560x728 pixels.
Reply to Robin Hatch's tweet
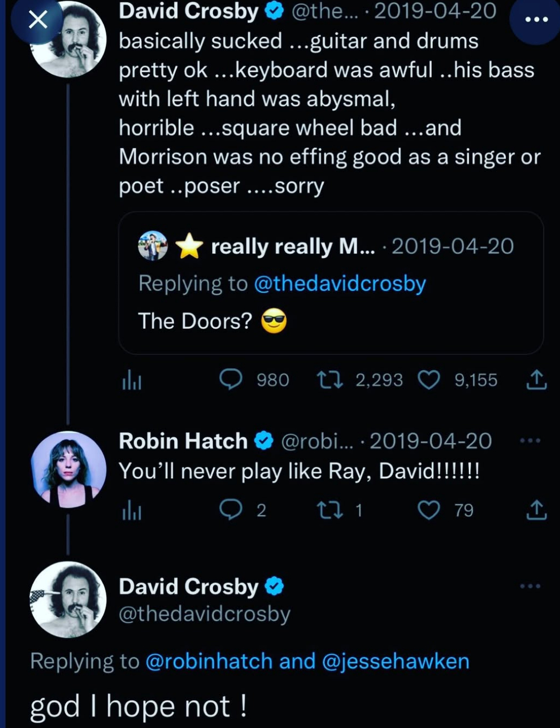[231, 510]
